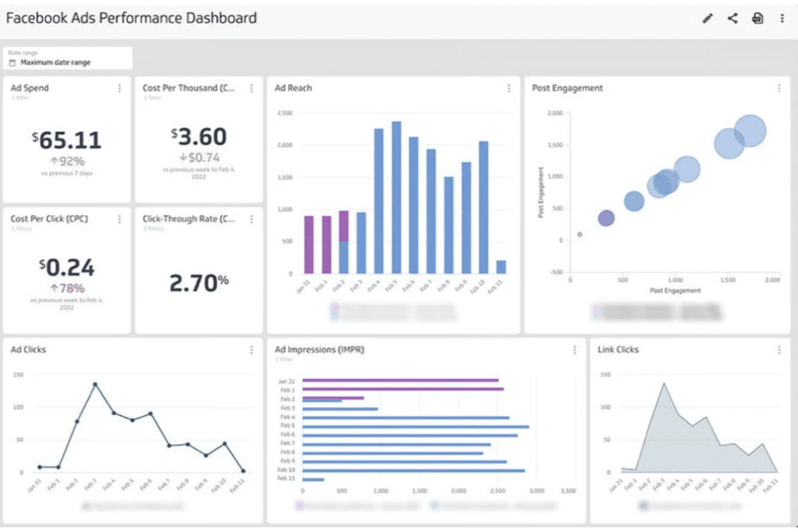Viewport: 798px width, 532px height.
Task: Open Cost Per Thousand card options menu
Action: [x=251, y=88]
